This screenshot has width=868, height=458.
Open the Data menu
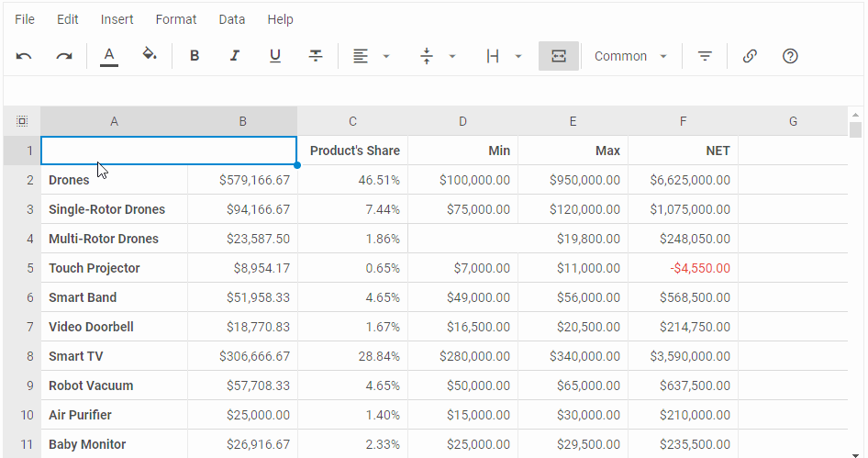(232, 19)
